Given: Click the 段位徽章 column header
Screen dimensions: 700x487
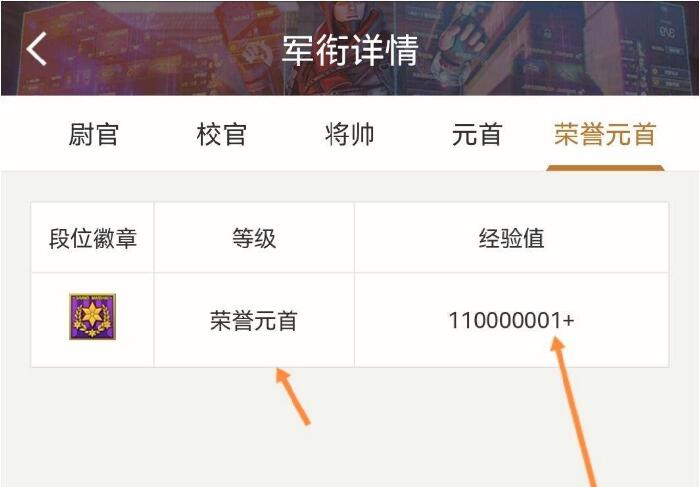Looking at the screenshot, I should [x=92, y=238].
